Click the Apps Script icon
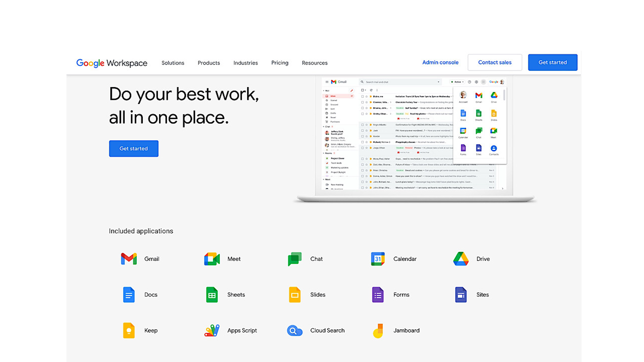The width and height of the screenshot is (644, 362). pos(212,330)
